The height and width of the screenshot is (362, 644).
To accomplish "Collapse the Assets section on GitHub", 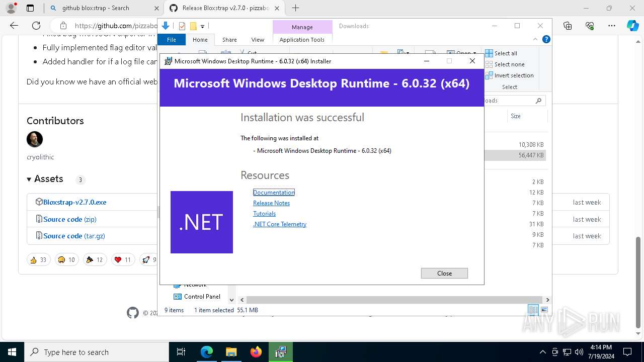I will coord(45,179).
